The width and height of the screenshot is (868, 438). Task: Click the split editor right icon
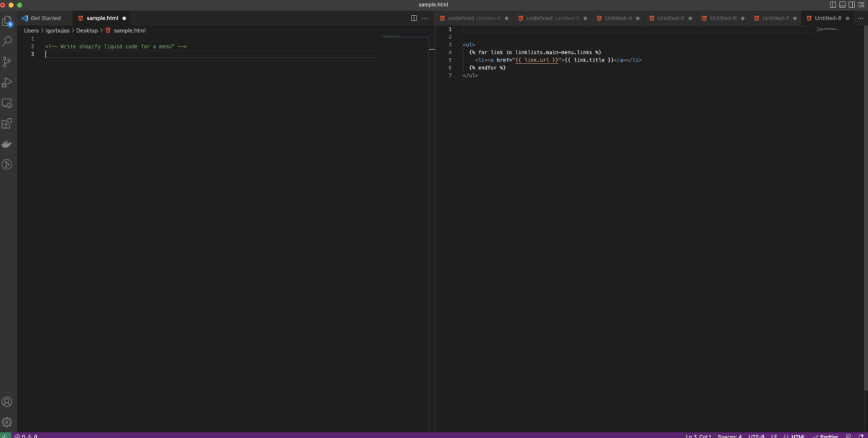coord(414,18)
